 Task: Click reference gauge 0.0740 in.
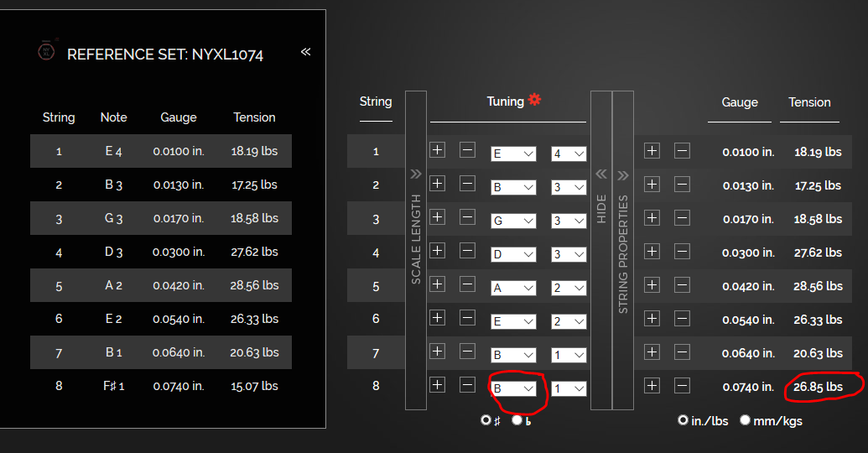179,386
